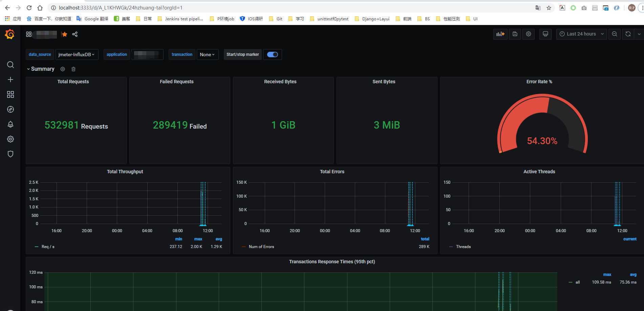This screenshot has width=644, height=311.
Task: Delete Summary row with trash icon
Action: [73, 69]
